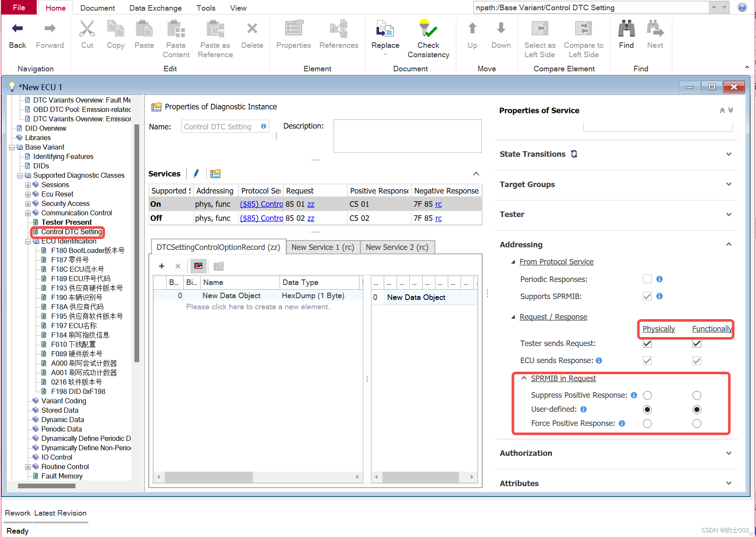Click the Find Next icon
The height and width of the screenshot is (537, 756).
coord(655,29)
